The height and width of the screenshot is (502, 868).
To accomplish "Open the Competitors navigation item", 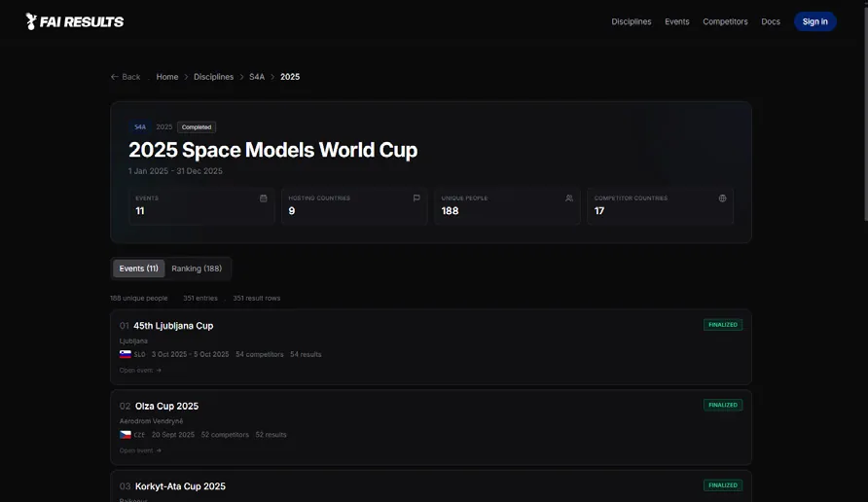I will [x=725, y=21].
